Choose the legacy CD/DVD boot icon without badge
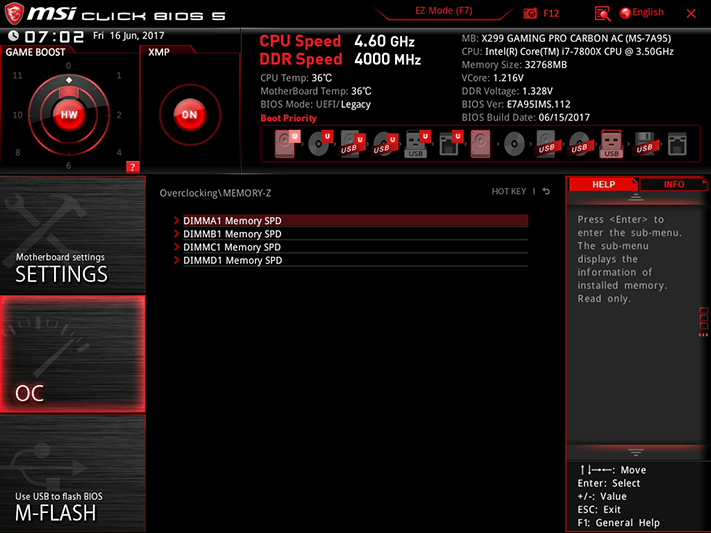This screenshot has width=711, height=533. click(x=514, y=144)
